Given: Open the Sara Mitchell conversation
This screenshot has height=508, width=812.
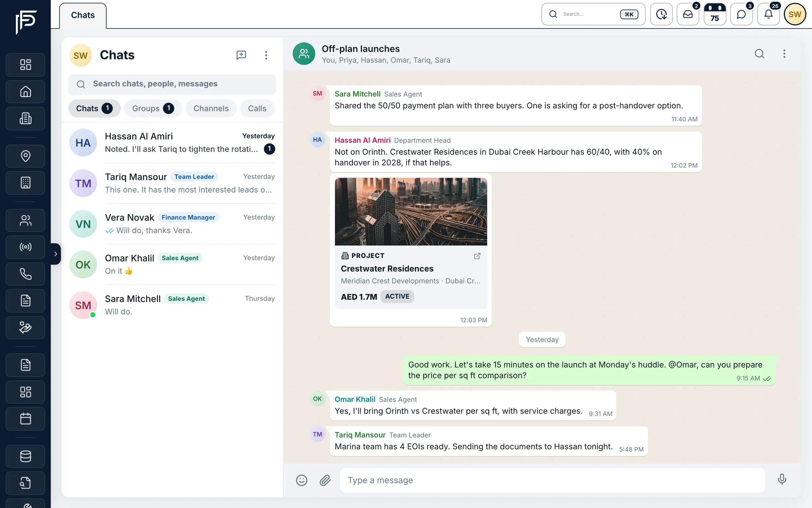Looking at the screenshot, I should pos(172,305).
